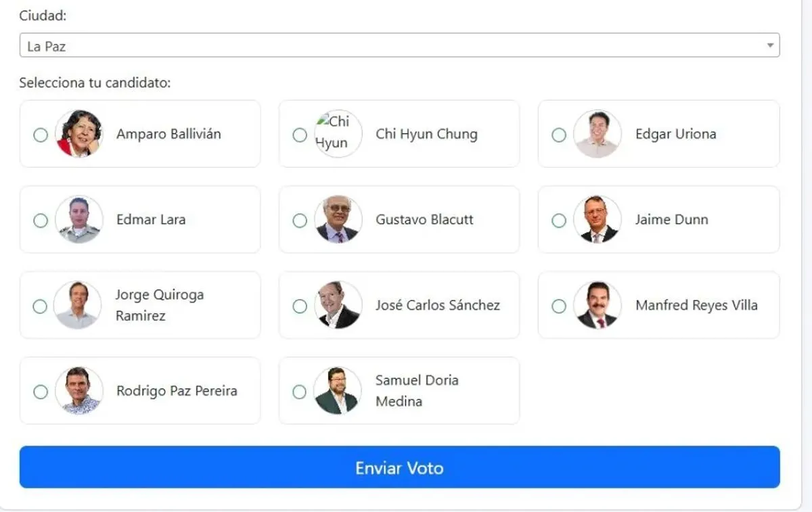Screen dimensions: 812x512
Task: Pick the Edmar Lara radio button
Action: [x=41, y=220]
